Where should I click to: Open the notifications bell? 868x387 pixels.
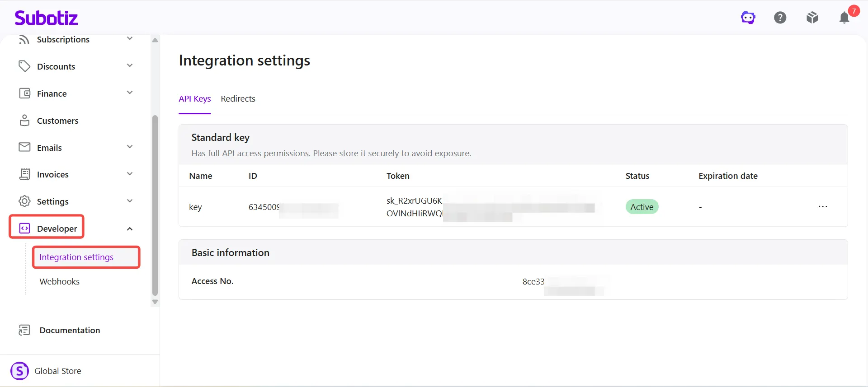pyautogui.click(x=844, y=18)
